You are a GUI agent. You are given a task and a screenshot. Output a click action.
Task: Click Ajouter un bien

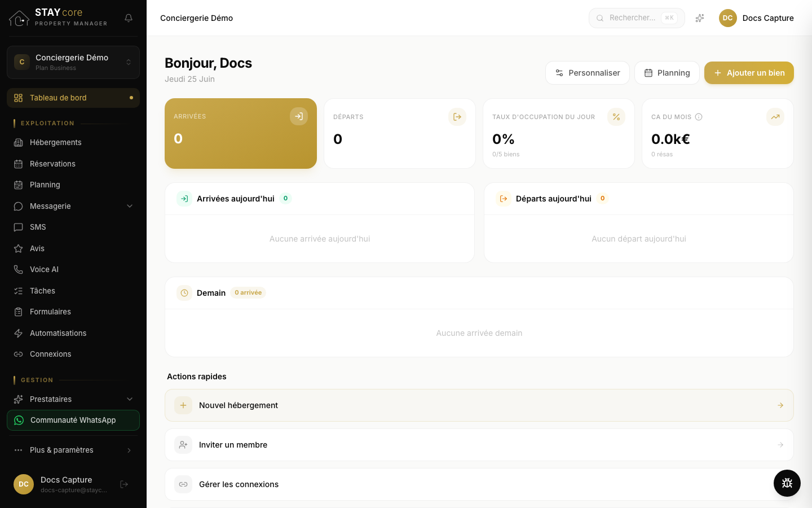(749, 73)
